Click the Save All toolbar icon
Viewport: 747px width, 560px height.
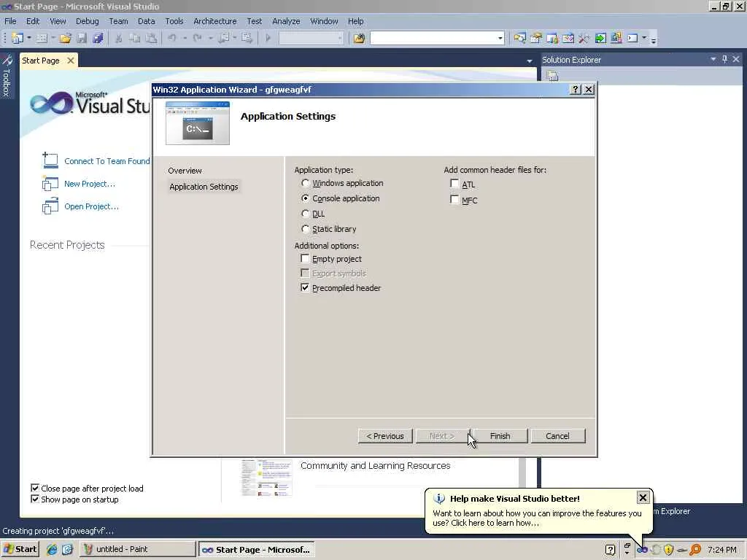(98, 38)
